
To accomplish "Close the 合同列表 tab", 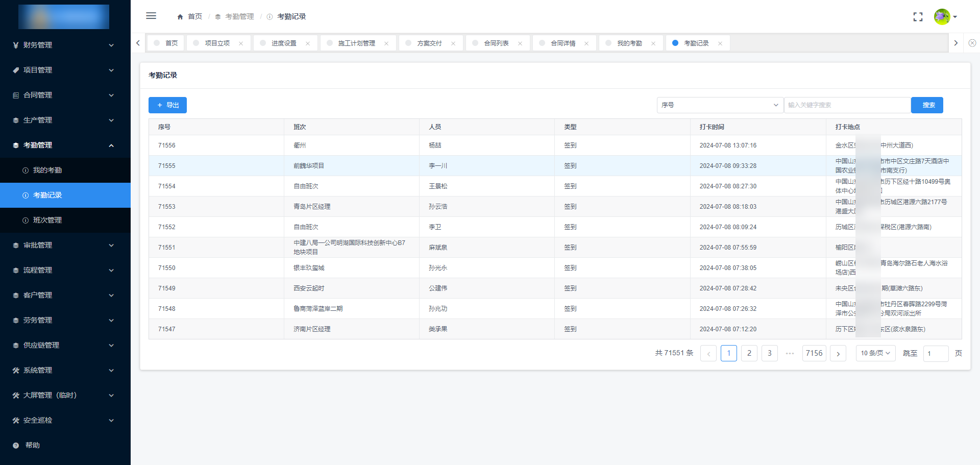I will coord(520,43).
